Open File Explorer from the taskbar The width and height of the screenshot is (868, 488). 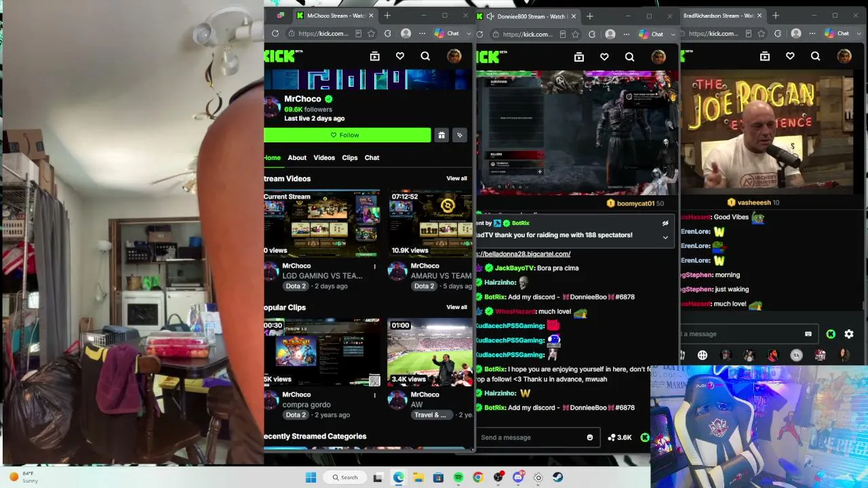[x=418, y=477]
